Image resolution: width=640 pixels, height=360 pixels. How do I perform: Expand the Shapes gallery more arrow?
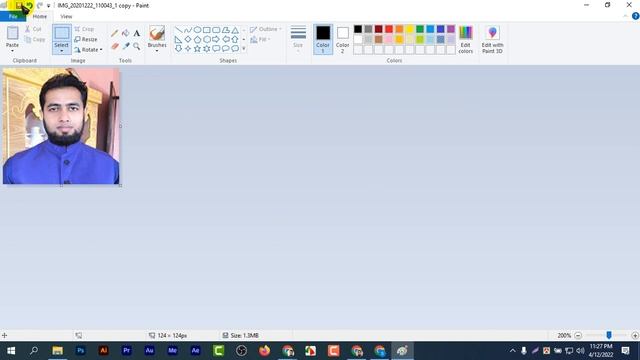(x=244, y=49)
